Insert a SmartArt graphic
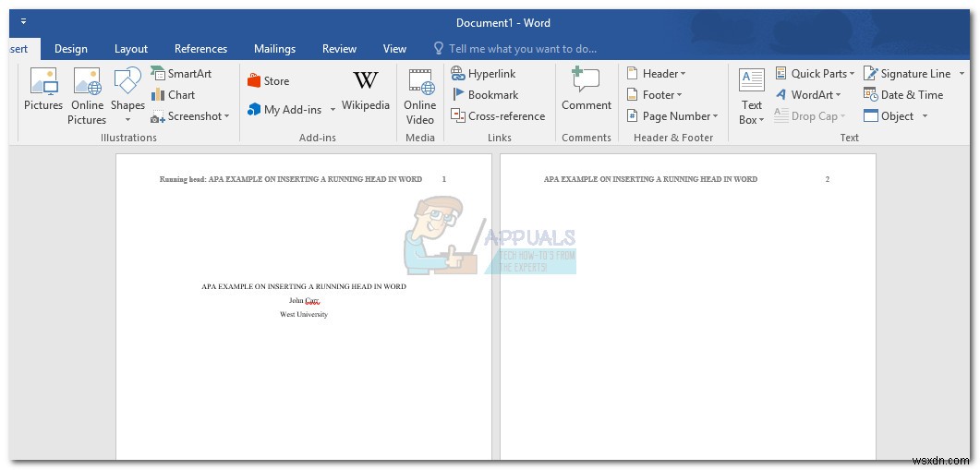The height and width of the screenshot is (470, 980). point(181,74)
